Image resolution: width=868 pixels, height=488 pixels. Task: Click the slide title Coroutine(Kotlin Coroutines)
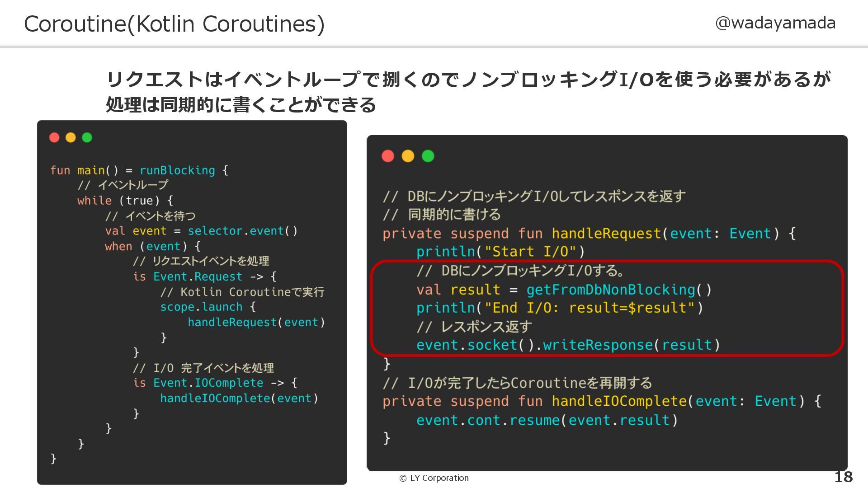pyautogui.click(x=174, y=24)
